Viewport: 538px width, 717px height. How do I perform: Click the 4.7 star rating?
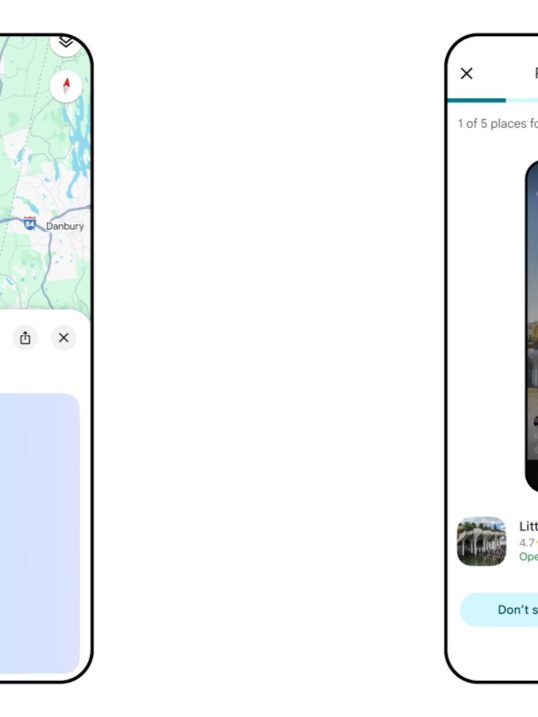click(x=528, y=543)
